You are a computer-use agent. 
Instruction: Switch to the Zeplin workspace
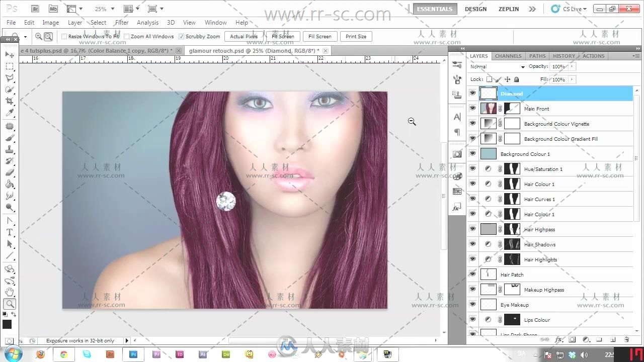(509, 9)
